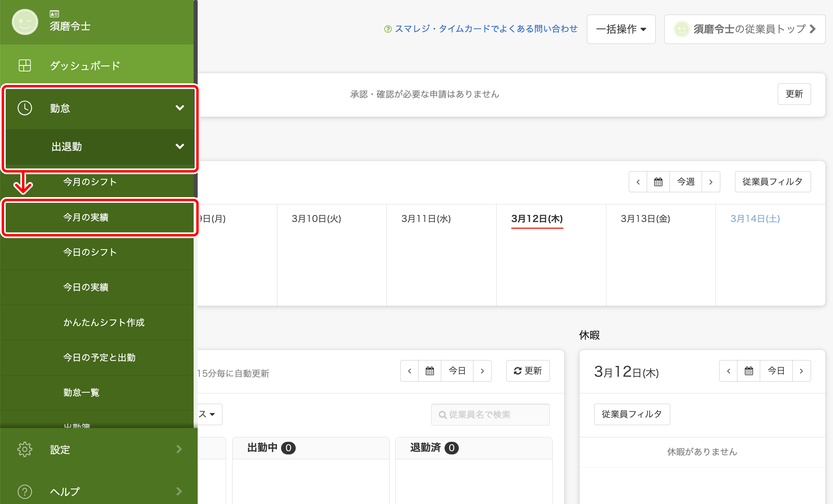Collapse the 出退勤 submenu chevron
Screen dimensions: 833x504
[x=179, y=146]
